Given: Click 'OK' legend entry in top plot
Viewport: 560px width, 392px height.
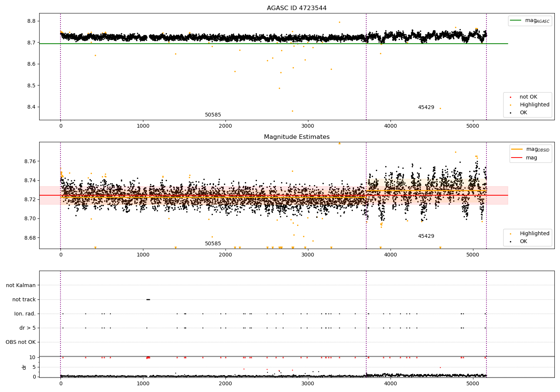Looking at the screenshot, I should tap(523, 113).
